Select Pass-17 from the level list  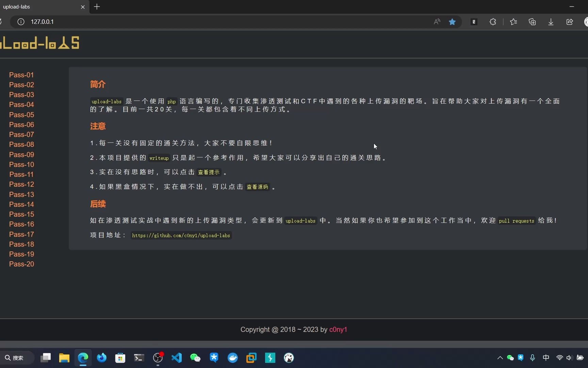point(21,234)
